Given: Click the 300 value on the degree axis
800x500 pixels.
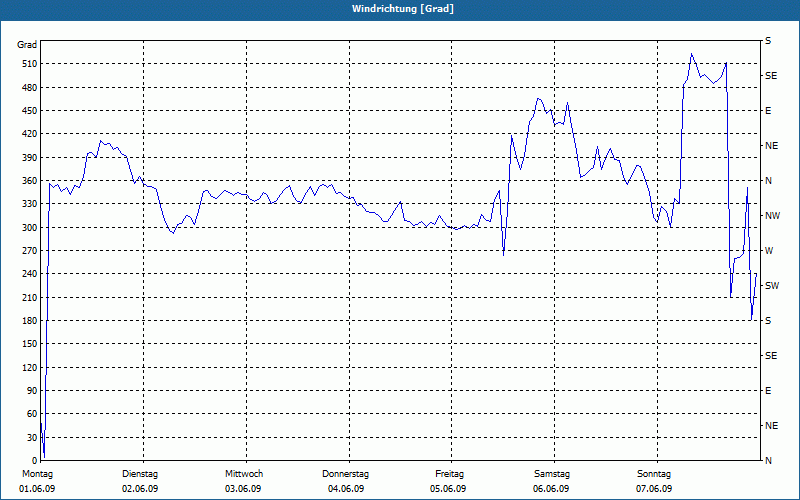Looking at the screenshot, I should (29, 228).
